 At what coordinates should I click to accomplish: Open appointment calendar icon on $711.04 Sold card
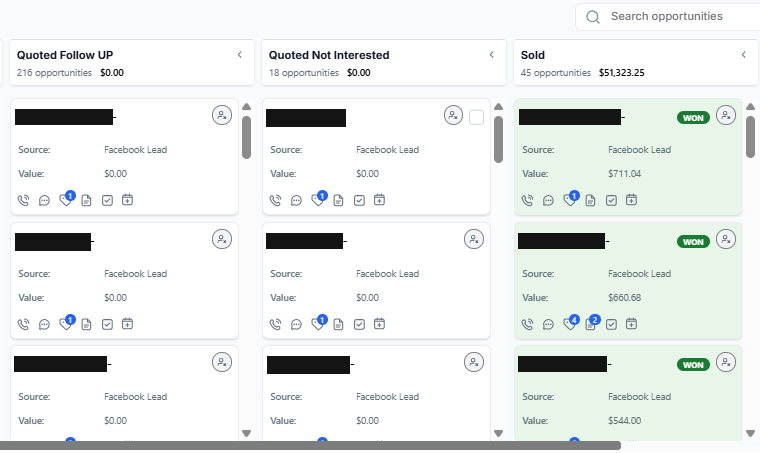click(631, 200)
